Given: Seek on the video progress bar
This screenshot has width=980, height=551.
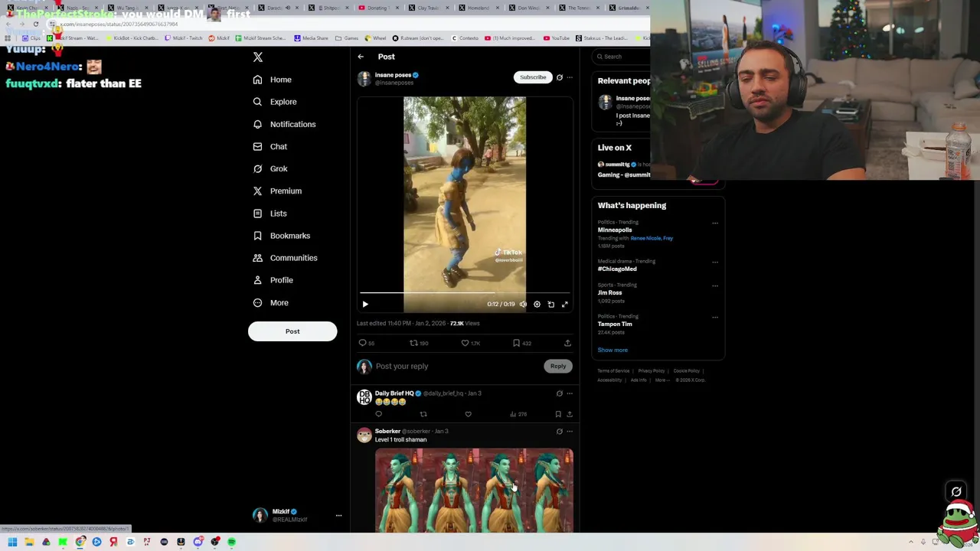Looking at the screenshot, I should point(465,293).
